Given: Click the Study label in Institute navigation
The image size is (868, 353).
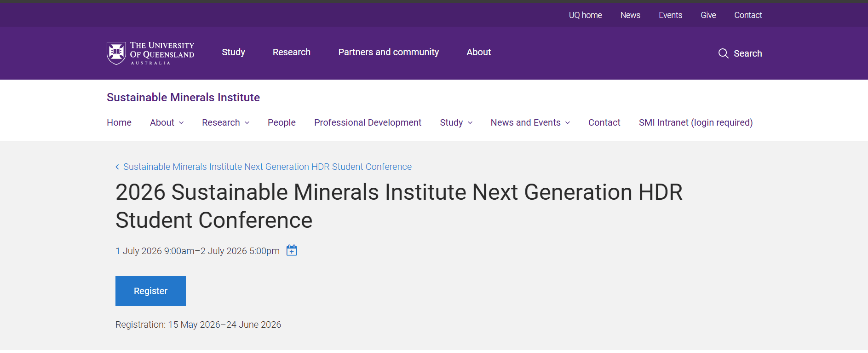Looking at the screenshot, I should coord(451,122).
